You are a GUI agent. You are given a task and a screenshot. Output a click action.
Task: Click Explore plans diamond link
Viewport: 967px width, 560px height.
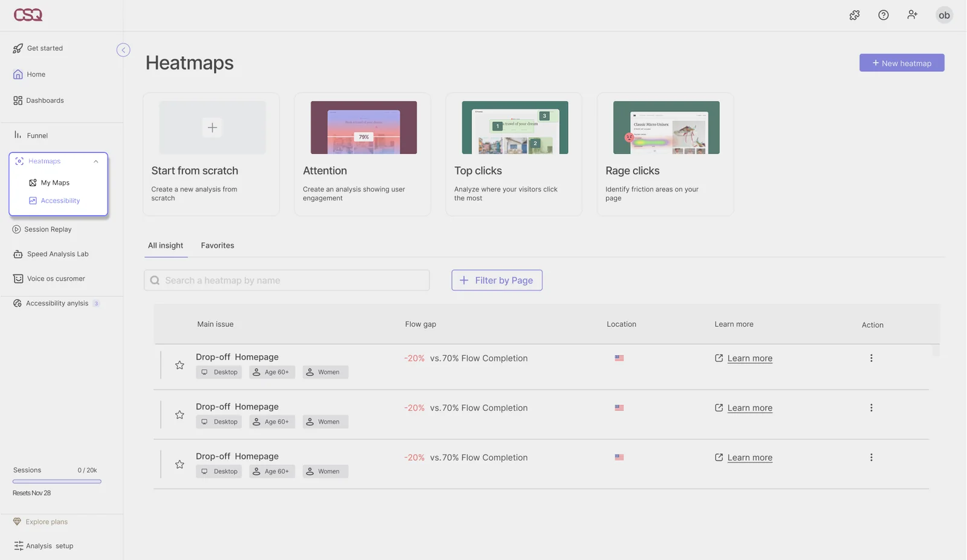[x=40, y=522]
